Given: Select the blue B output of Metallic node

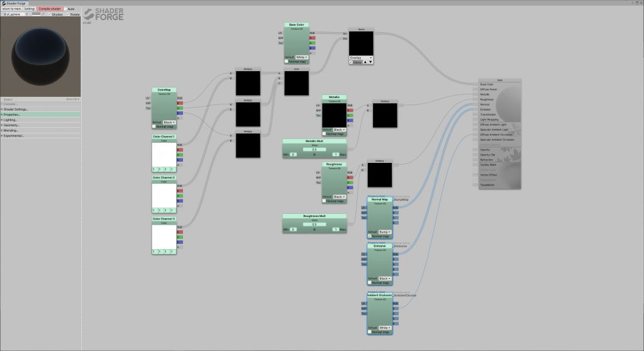Looking at the screenshot, I should (350, 120).
